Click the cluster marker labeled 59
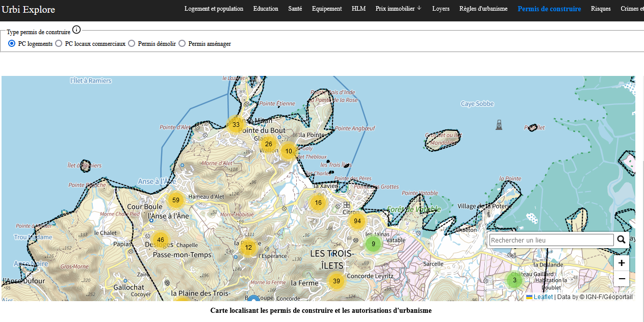This screenshot has height=322, width=644. [x=176, y=200]
